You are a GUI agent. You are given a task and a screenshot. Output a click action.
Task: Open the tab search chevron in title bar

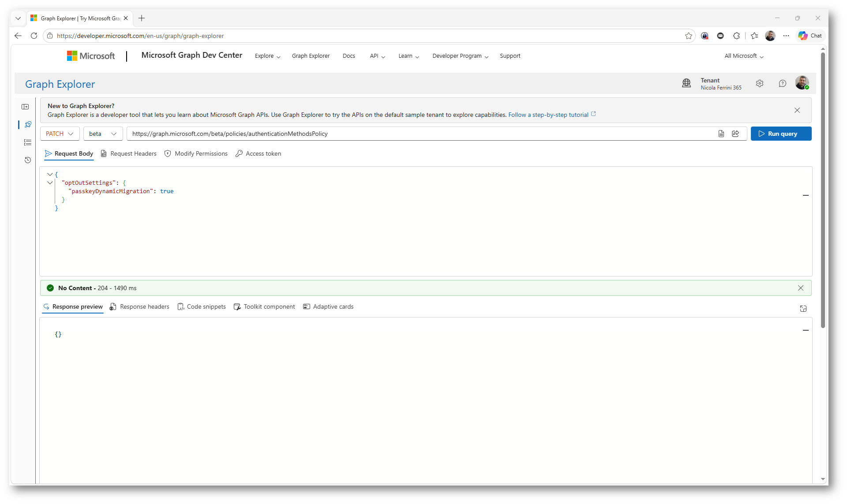click(x=18, y=18)
